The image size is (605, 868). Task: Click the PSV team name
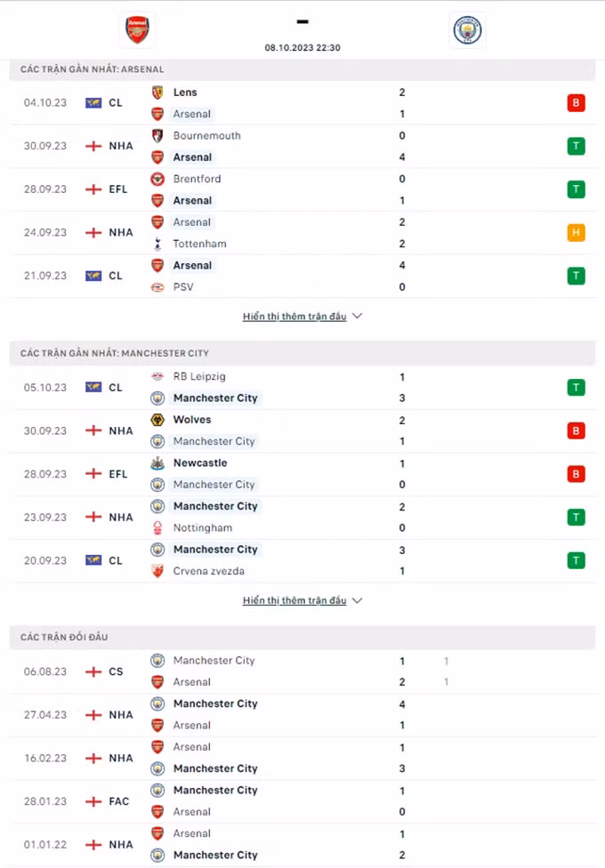(x=183, y=286)
